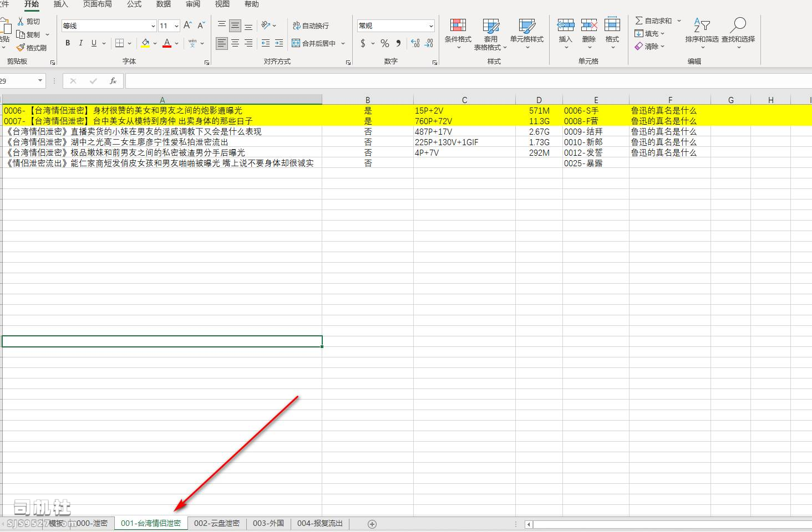Viewport: 812px width, 532px height.
Task: Apply comma style number format
Action: pos(398,43)
